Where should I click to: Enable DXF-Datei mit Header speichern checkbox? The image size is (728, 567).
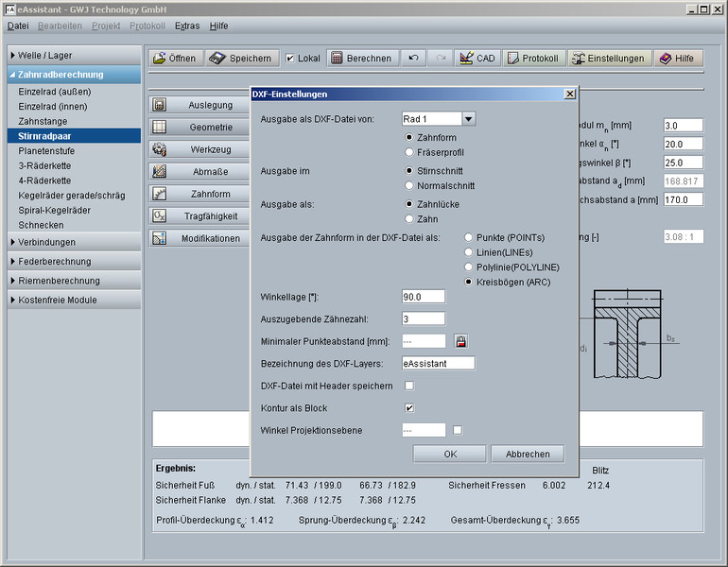pos(409,386)
